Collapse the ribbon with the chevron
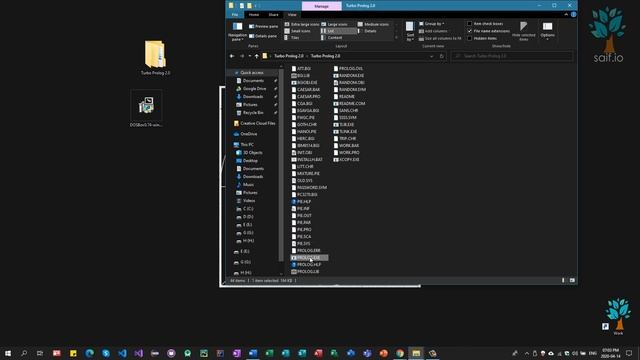The height and width of the screenshot is (360, 640). tap(566, 15)
